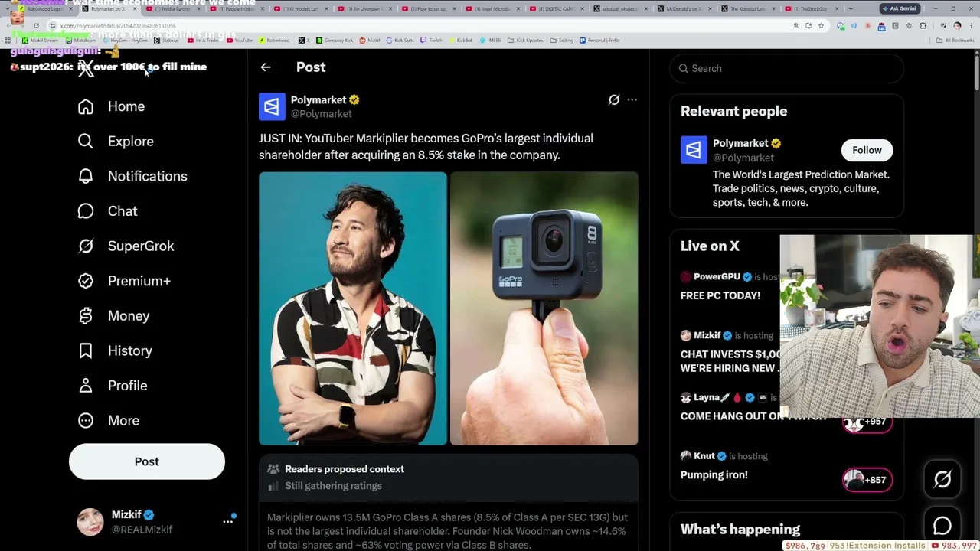Switch to the Nvidia Partner tab
This screenshot has height=551, width=980.
pyautogui.click(x=172, y=9)
